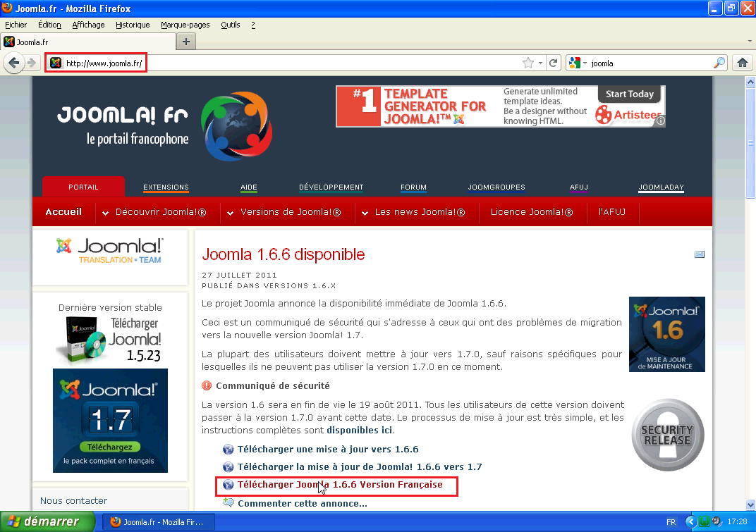Click the search magnifier icon
Image resolution: width=756 pixels, height=532 pixels.
point(719,63)
